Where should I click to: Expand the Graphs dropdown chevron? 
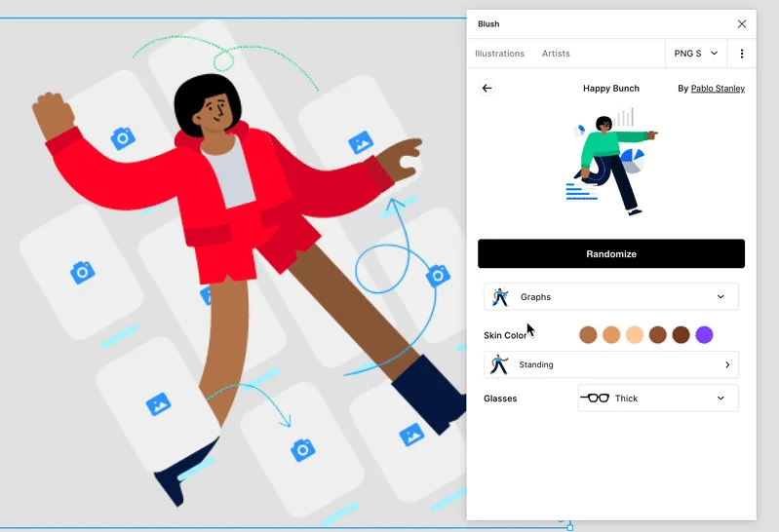pos(721,297)
